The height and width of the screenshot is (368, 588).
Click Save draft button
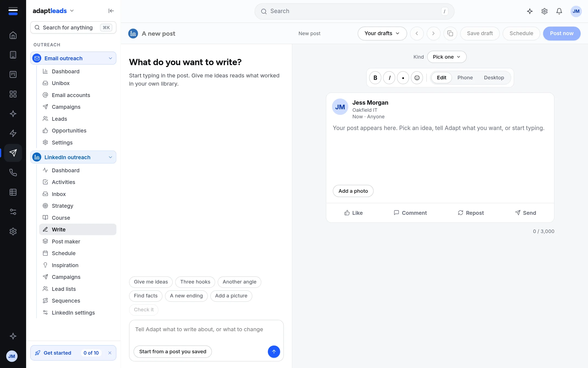pyautogui.click(x=480, y=34)
